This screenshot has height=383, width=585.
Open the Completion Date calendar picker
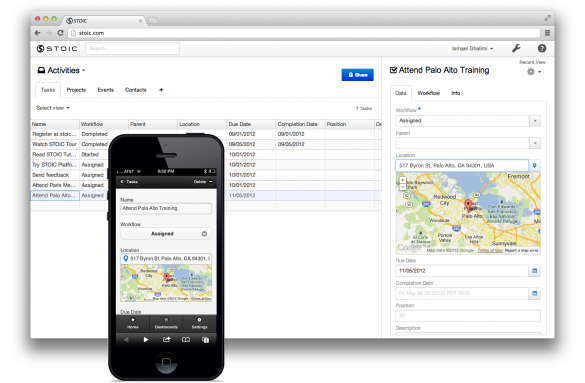pos(534,293)
